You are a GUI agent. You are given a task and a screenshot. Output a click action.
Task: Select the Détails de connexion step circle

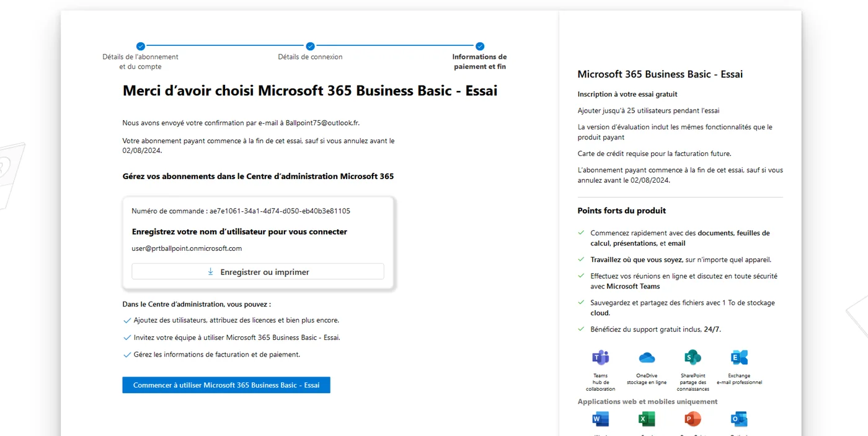tap(310, 46)
